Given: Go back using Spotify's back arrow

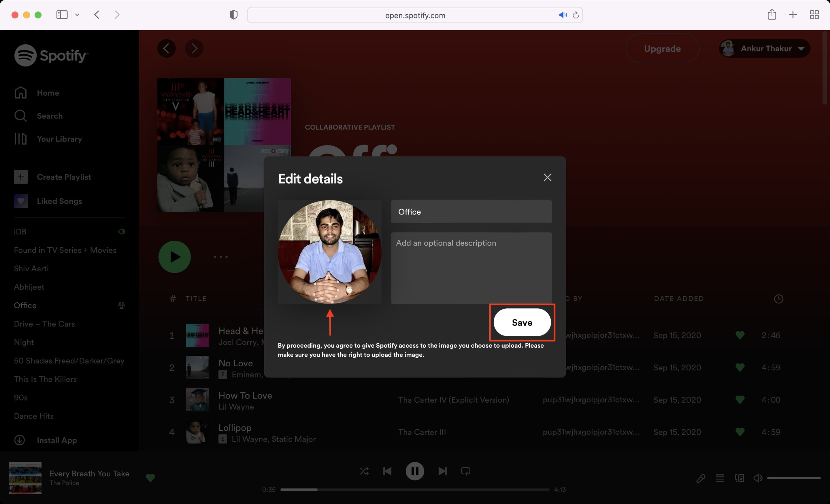Looking at the screenshot, I should point(166,48).
